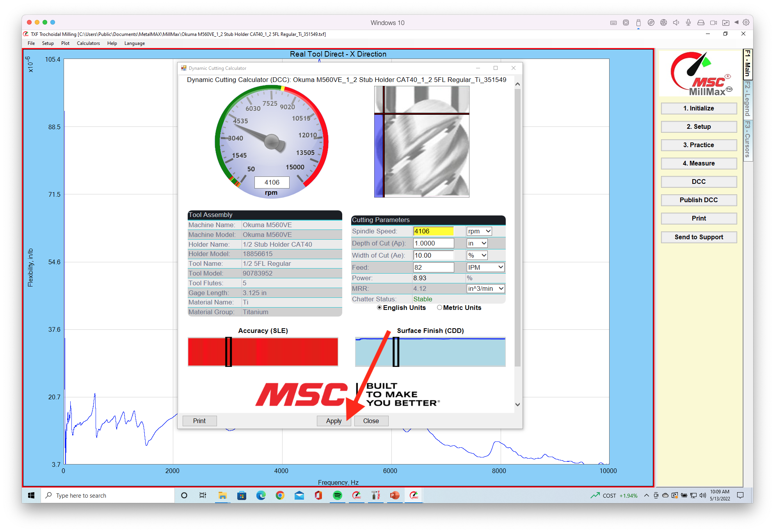Click the microphone icon in VM toolbar
The width and height of the screenshot is (775, 532).
[688, 23]
